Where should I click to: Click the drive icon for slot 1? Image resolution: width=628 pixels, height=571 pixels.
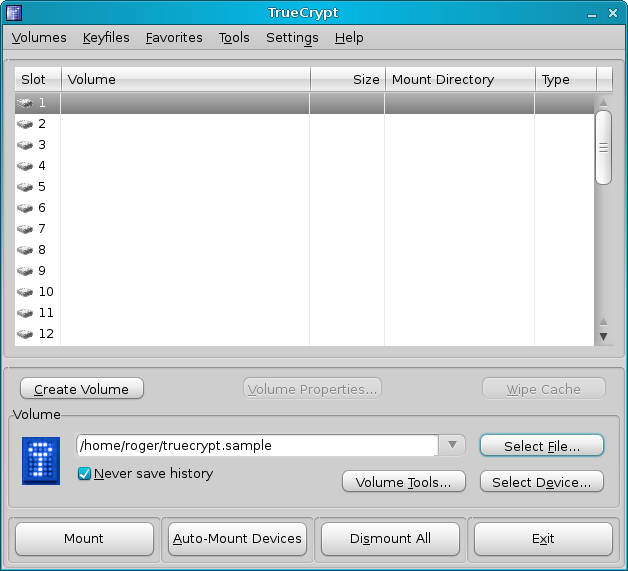click(x=25, y=103)
